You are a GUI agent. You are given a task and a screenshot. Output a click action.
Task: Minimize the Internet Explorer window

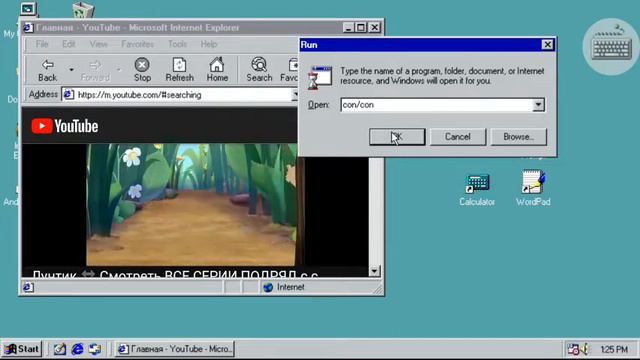(348, 27)
